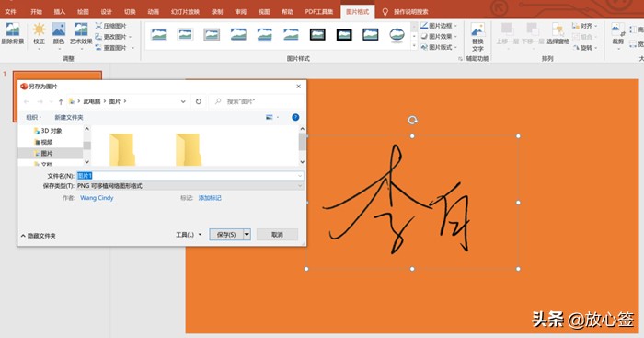Open 对齐 (Align) dropdown
The width and height of the screenshot is (644, 338).
pos(585,26)
